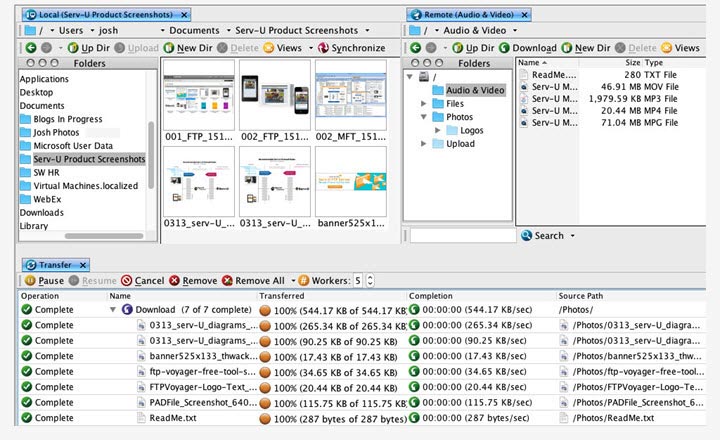Collapse the remote Photos folder
The height and width of the screenshot is (440, 720).
point(423,117)
